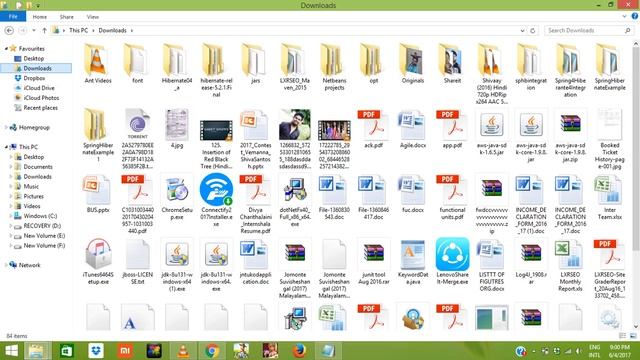Select the LXRSEO Monthly Report.xls file
Viewport: 640px width, 360px height.
[x=570, y=264]
